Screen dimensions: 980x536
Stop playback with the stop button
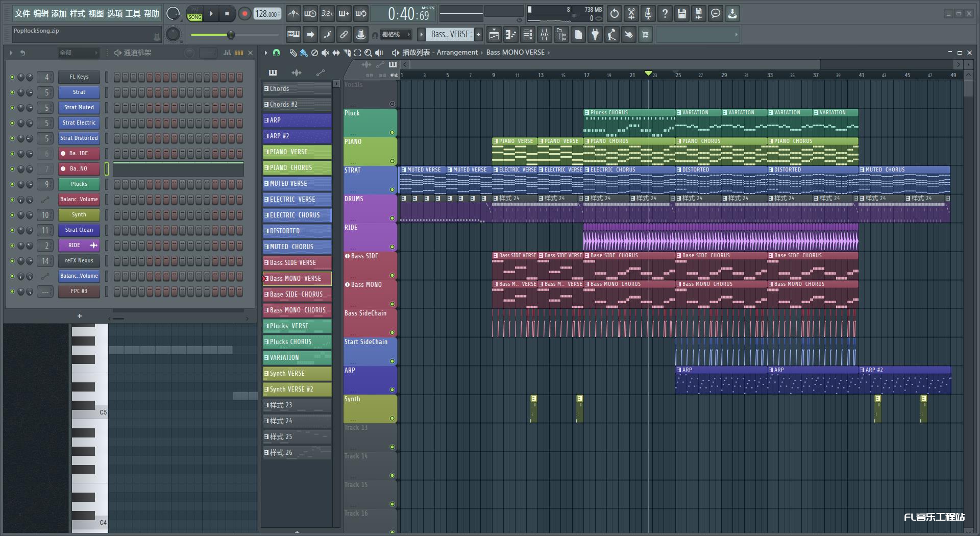[x=227, y=14]
